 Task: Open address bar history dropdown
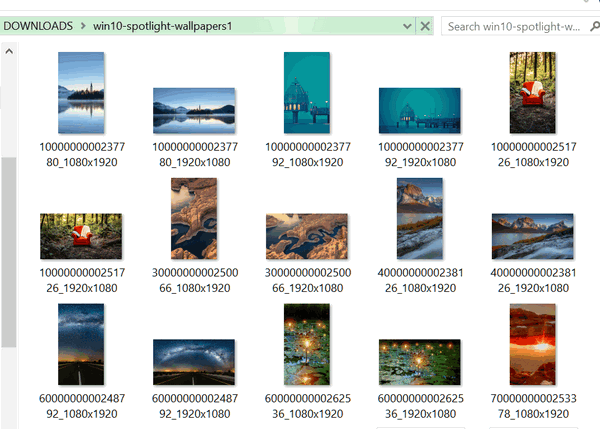(x=407, y=26)
